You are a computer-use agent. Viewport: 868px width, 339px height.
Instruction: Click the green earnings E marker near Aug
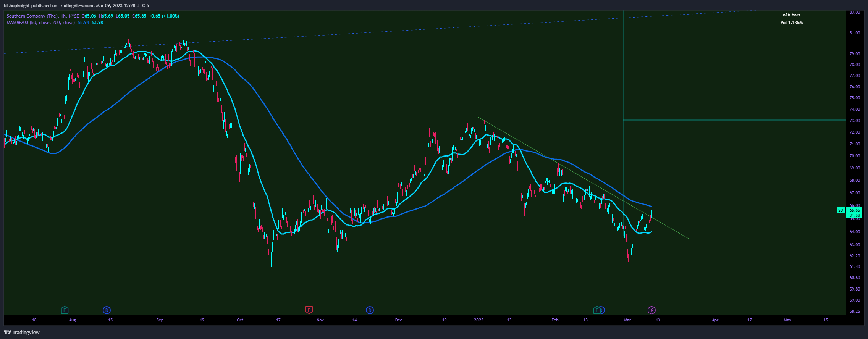click(65, 310)
